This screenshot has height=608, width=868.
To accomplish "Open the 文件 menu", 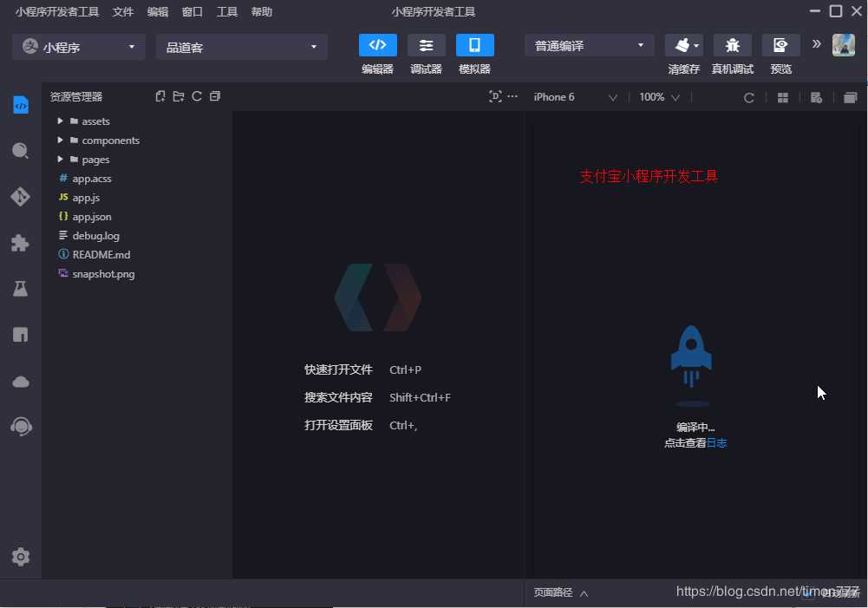I will [x=123, y=11].
